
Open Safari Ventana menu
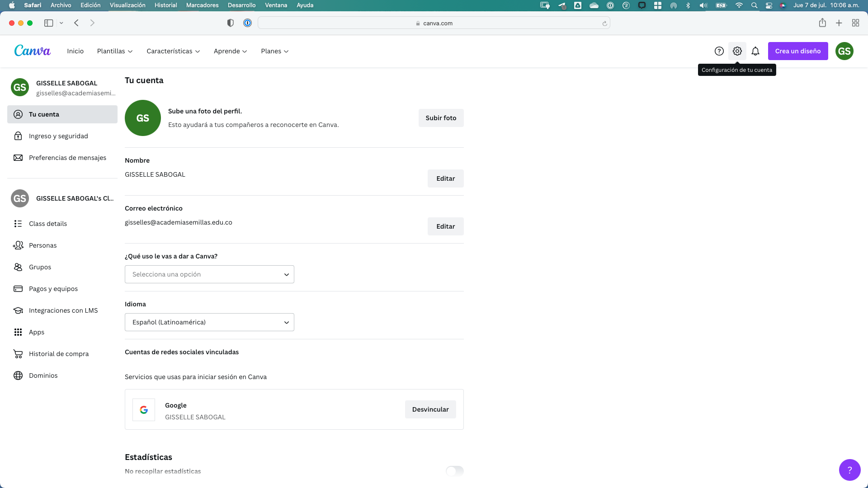pyautogui.click(x=276, y=5)
